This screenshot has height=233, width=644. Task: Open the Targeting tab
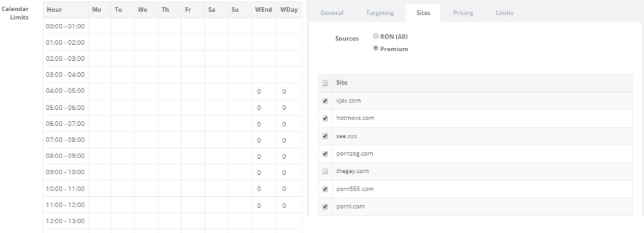point(380,13)
